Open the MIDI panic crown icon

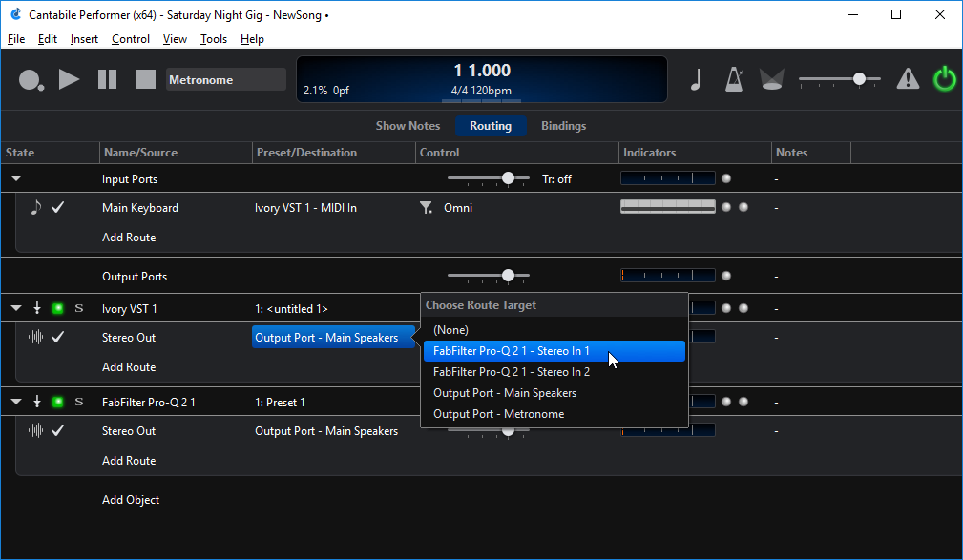771,80
